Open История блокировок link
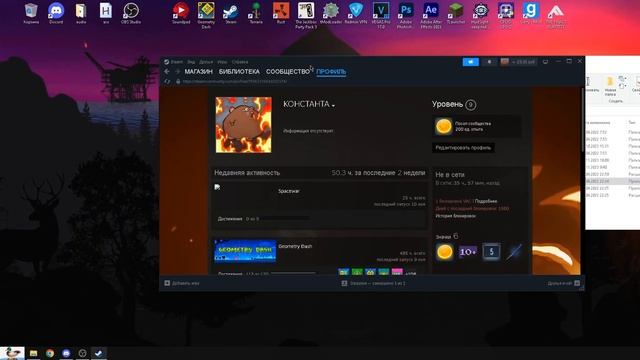Viewport: 640px width, 360px height. 456,216
